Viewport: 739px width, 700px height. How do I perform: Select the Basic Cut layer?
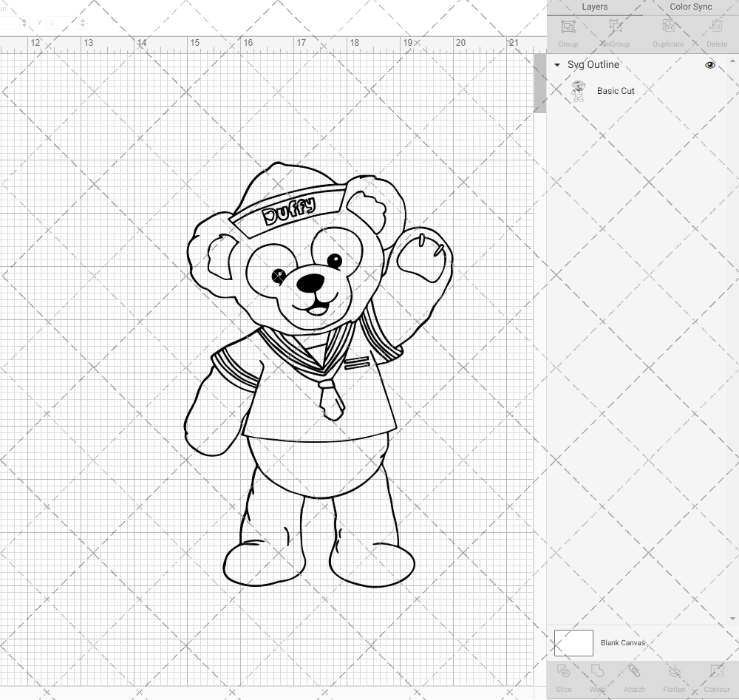[616, 91]
